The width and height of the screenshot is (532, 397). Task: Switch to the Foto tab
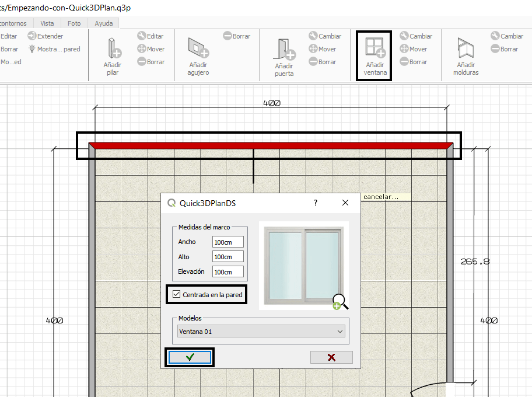[x=74, y=23]
